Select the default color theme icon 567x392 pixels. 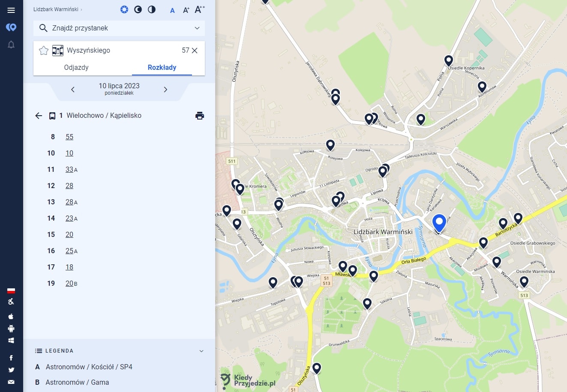click(124, 9)
